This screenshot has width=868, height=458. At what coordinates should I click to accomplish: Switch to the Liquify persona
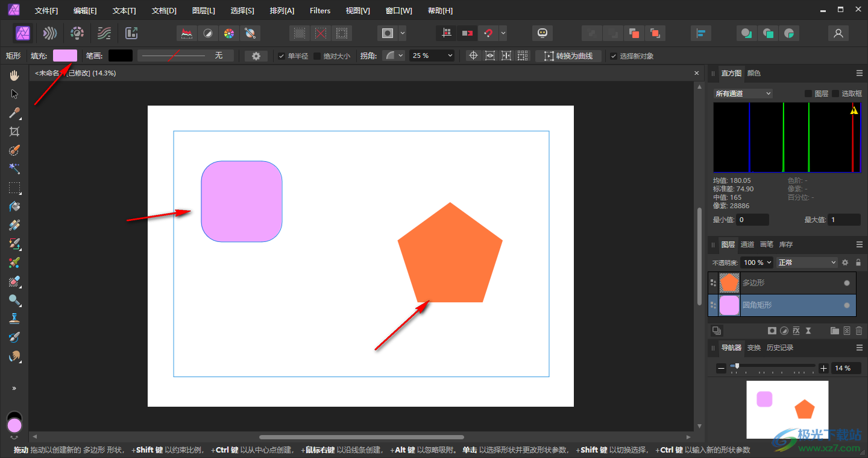click(x=50, y=33)
